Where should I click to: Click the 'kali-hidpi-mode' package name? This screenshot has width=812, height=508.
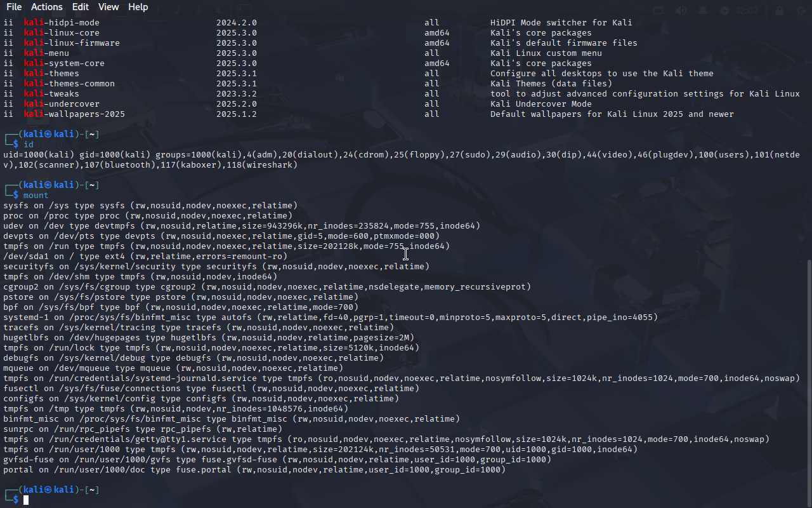pos(62,23)
